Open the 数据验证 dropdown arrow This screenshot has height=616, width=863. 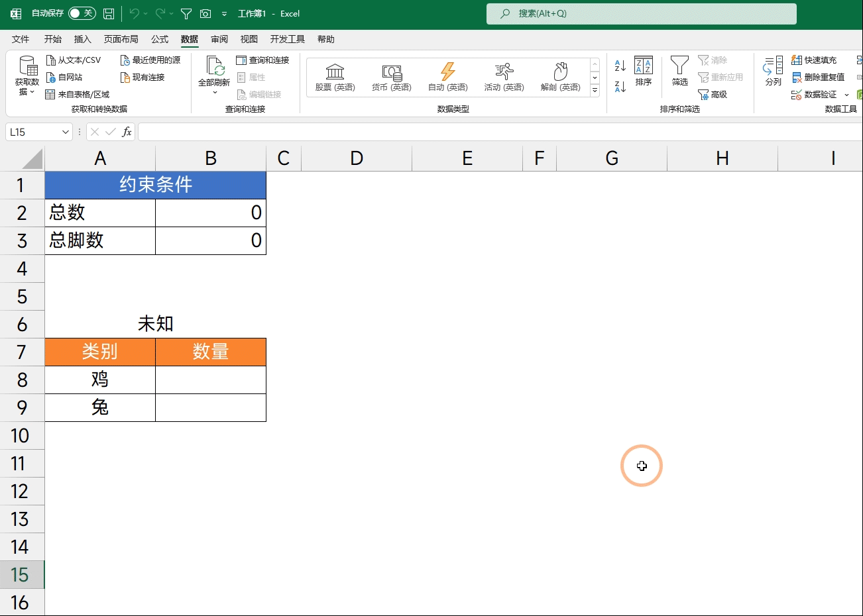846,94
